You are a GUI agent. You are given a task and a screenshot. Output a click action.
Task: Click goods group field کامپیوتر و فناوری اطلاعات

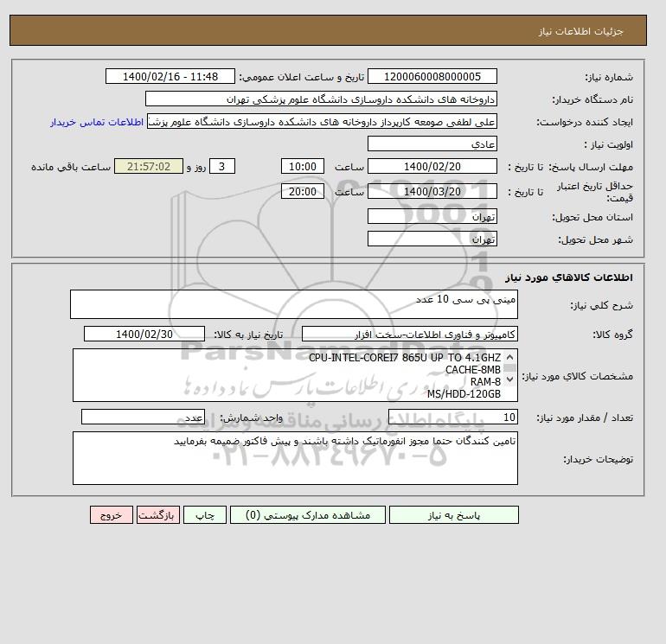409,334
